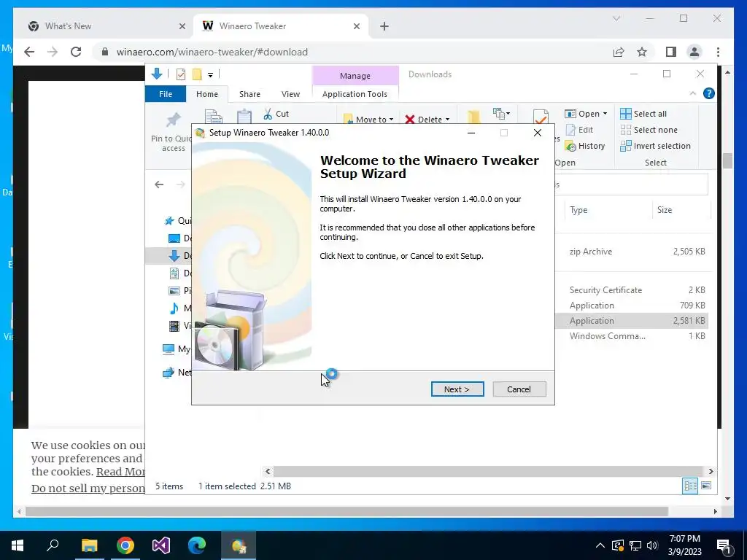Toggle Chrome side panel icon
Screen dimensions: 747x560
671,52
